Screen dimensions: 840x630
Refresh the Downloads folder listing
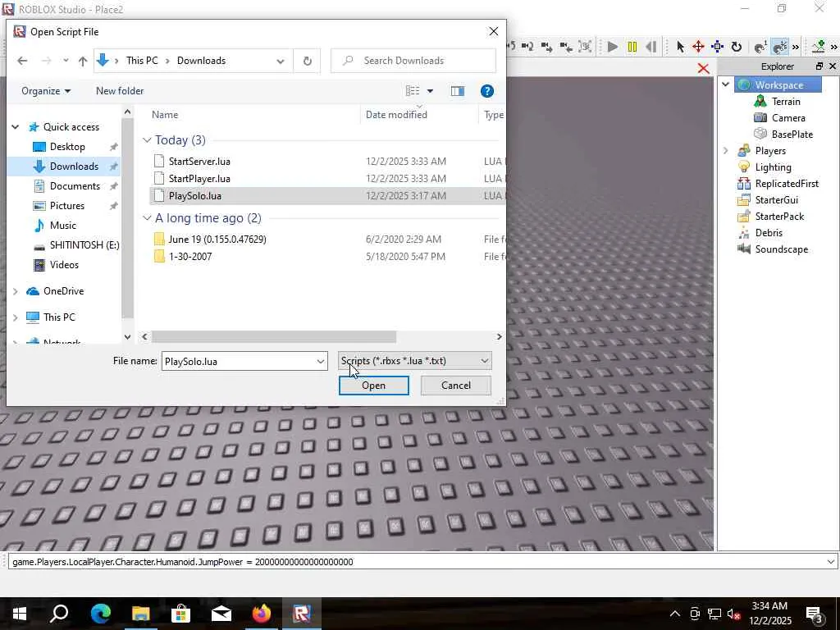307,61
